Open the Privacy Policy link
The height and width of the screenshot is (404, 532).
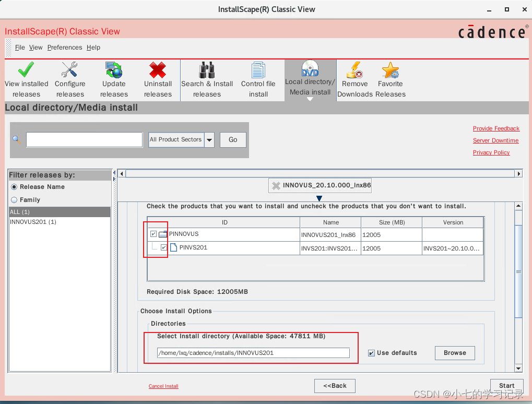tap(491, 152)
